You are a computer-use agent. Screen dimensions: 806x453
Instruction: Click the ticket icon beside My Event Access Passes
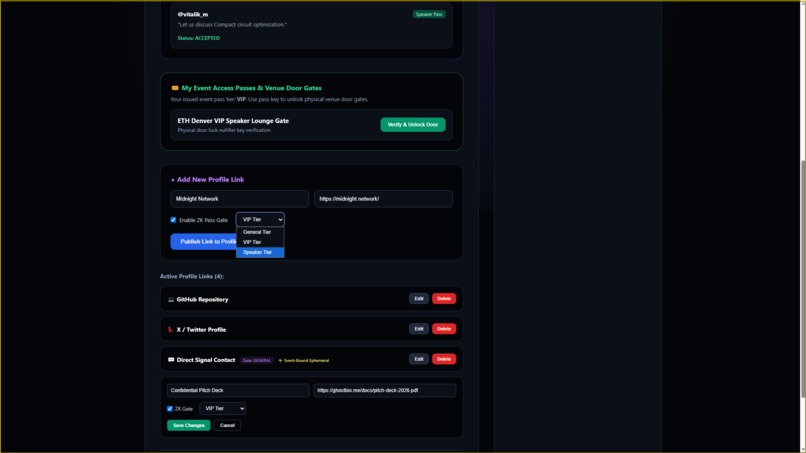(x=175, y=88)
